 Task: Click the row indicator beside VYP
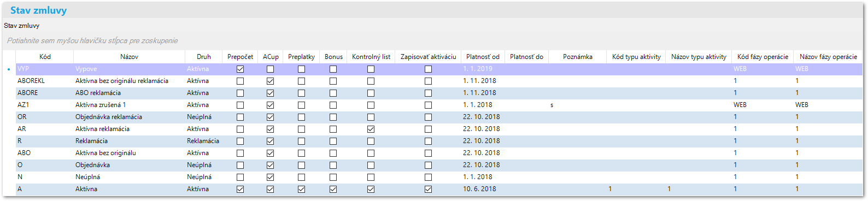click(9, 69)
